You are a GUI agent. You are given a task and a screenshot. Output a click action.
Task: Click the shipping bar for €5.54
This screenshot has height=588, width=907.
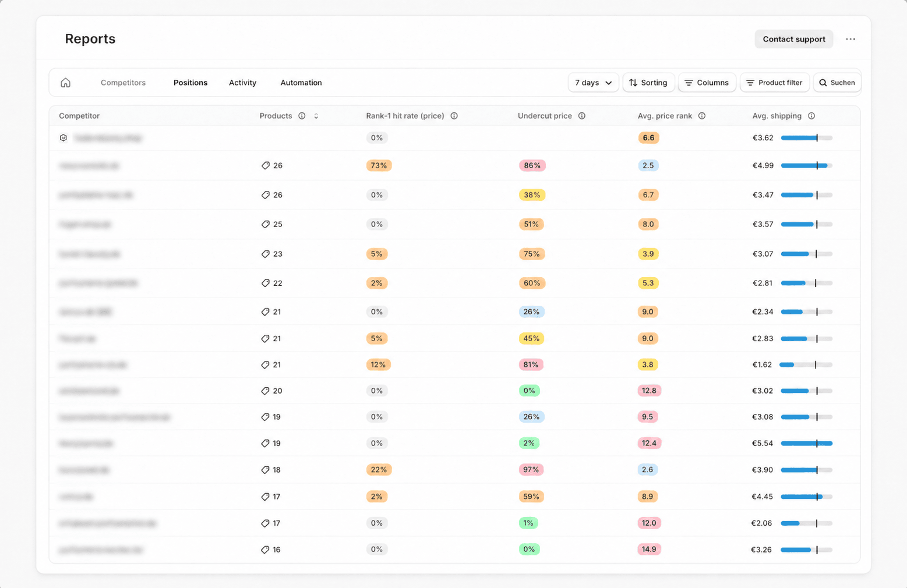[x=806, y=444]
